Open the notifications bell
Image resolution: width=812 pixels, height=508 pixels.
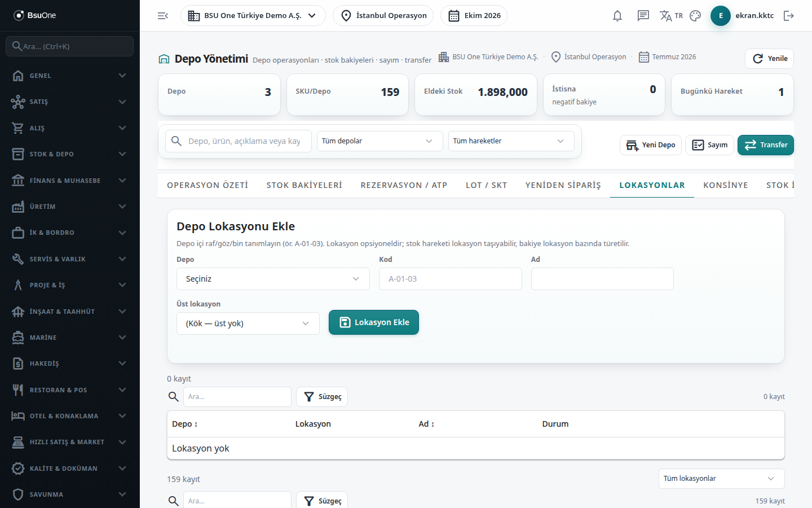617,16
